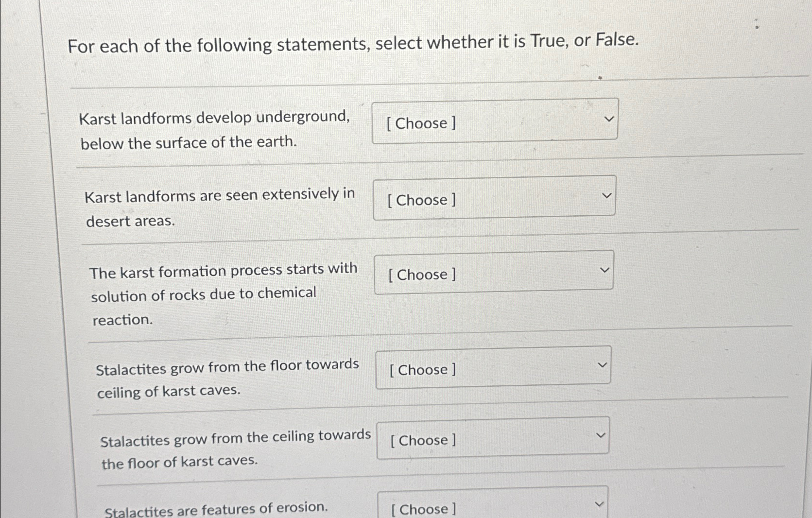Select the desert areas statement text
The image size is (812, 518).
[219, 208]
